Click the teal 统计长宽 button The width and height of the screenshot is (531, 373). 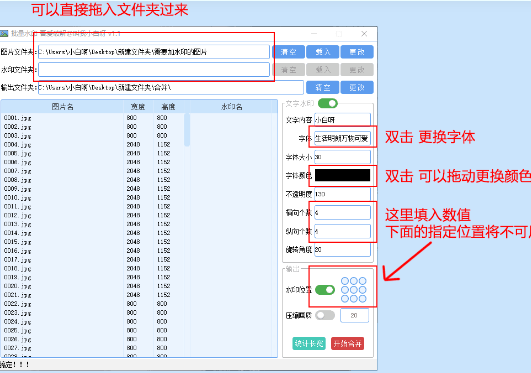pyautogui.click(x=309, y=344)
